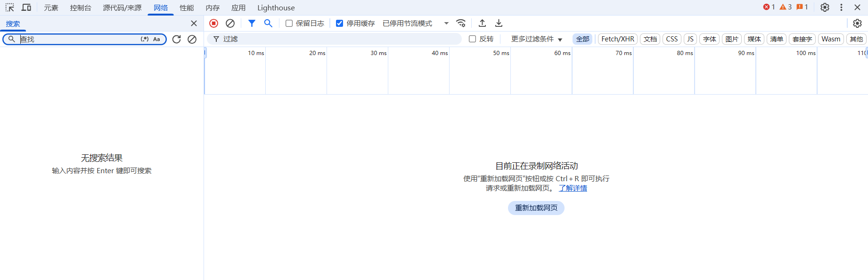Open the 内存 tab
The width and height of the screenshot is (868, 280).
tap(213, 8)
